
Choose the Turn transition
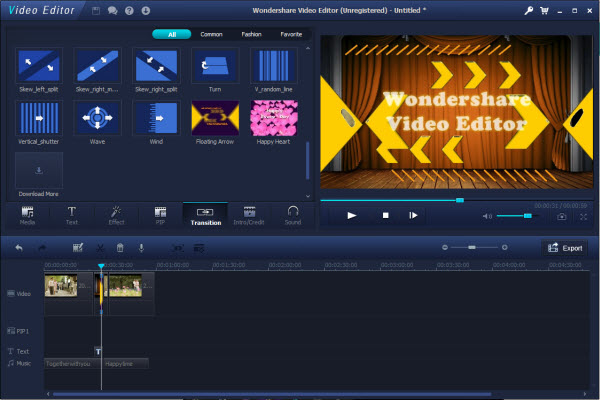(x=215, y=65)
